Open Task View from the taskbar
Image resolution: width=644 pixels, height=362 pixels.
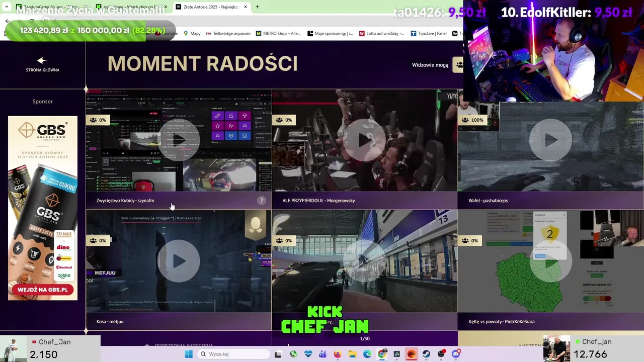(278, 354)
